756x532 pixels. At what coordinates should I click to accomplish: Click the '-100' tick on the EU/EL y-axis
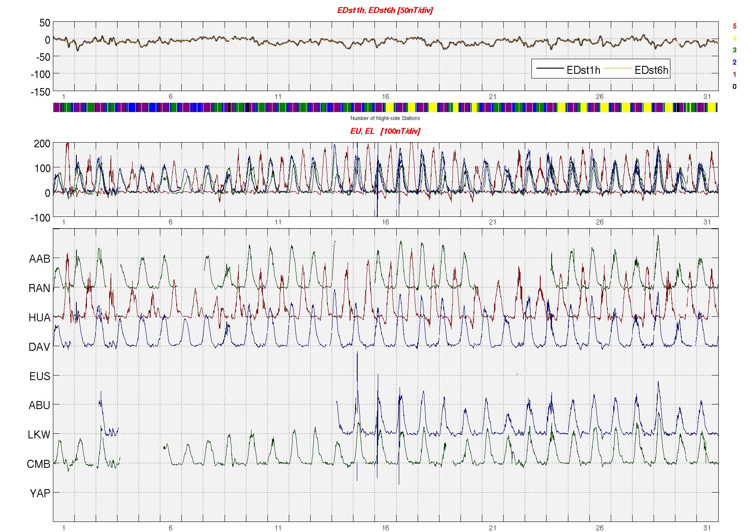click(40, 218)
